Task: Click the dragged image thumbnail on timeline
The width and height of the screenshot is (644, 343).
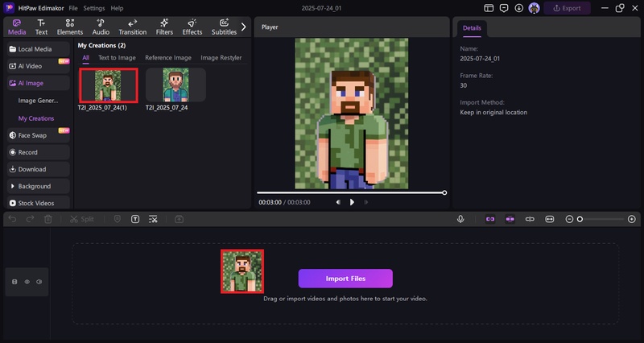Action: pyautogui.click(x=242, y=271)
